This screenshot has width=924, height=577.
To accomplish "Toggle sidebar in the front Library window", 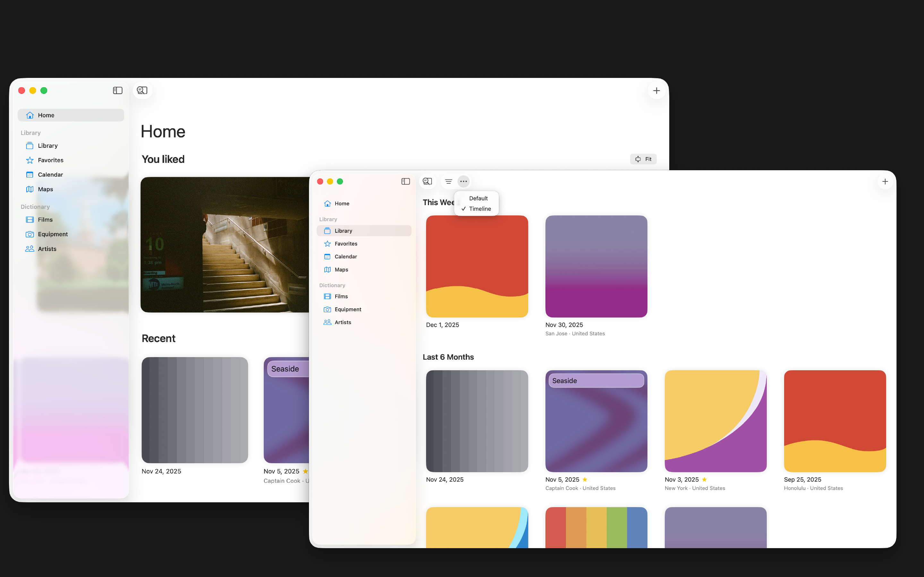I will pyautogui.click(x=406, y=181).
